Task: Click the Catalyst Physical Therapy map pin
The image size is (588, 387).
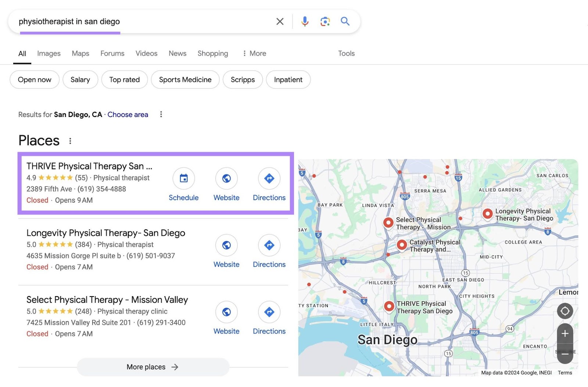Action: [x=402, y=245]
